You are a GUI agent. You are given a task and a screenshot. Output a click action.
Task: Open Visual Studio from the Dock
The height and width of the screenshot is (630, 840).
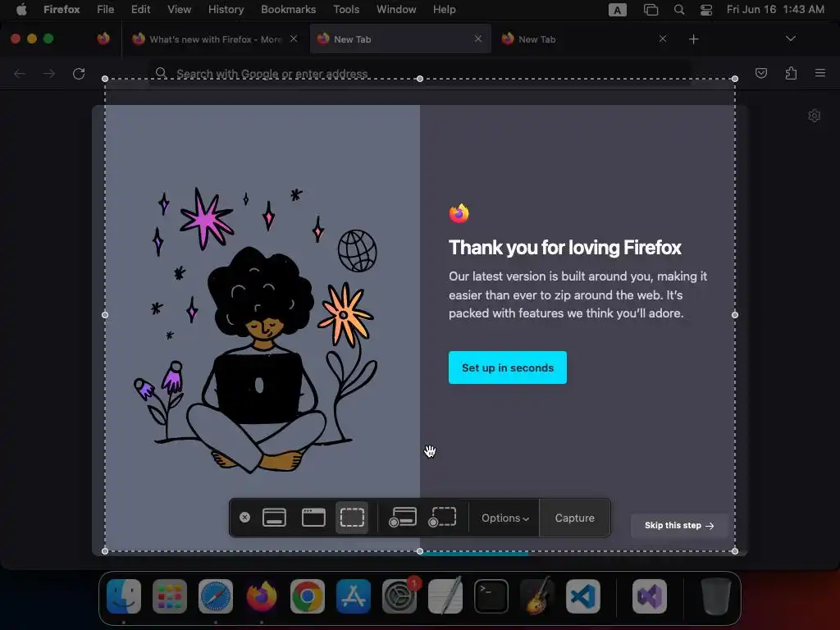650,596
